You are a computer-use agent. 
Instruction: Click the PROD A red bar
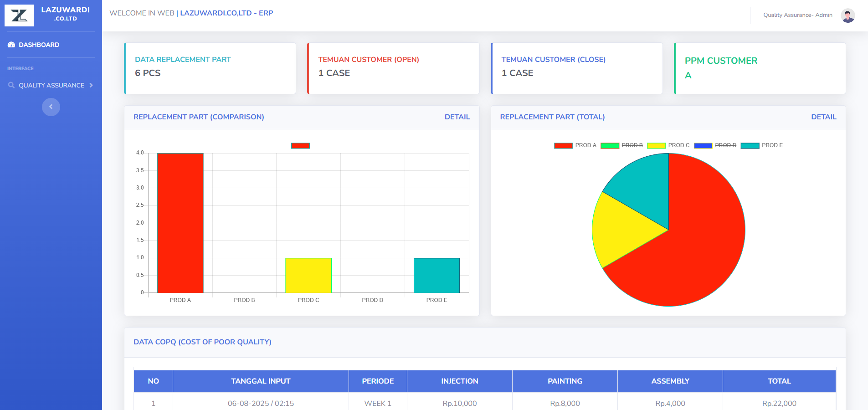click(180, 223)
